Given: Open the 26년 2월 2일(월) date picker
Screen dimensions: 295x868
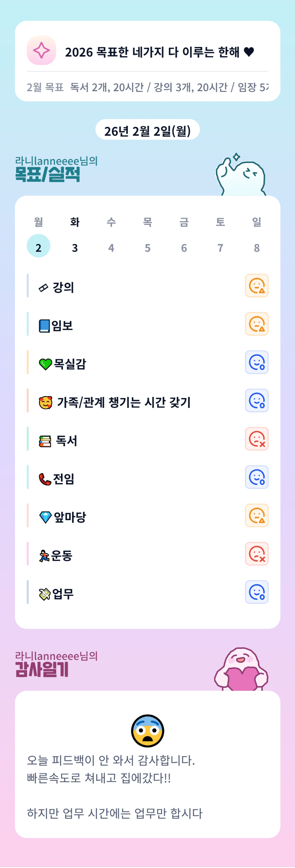Looking at the screenshot, I should click(x=147, y=130).
